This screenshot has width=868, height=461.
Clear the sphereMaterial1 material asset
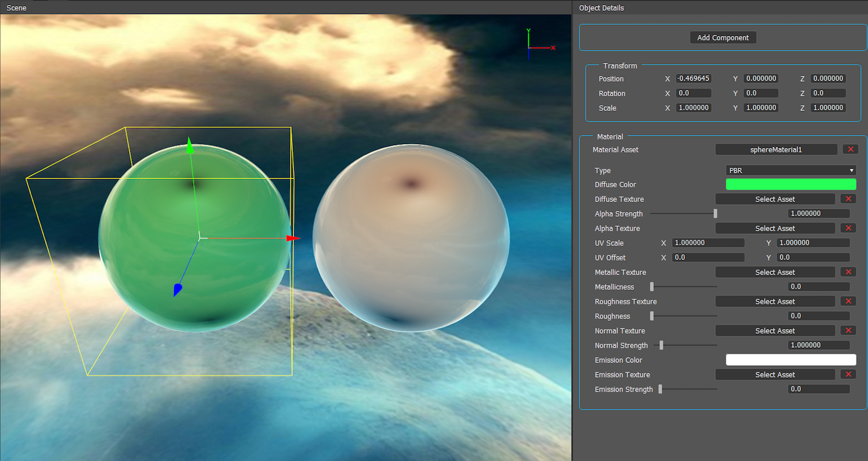851,149
